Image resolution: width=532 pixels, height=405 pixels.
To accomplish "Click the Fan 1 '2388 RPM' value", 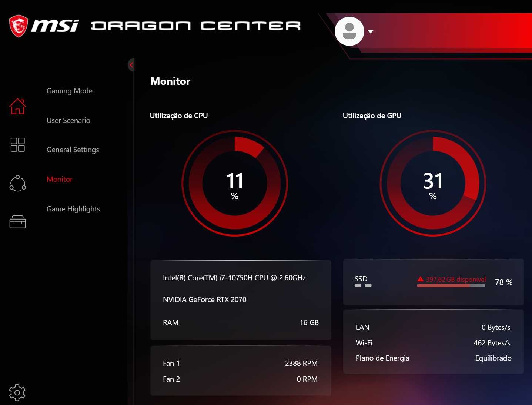I will (x=301, y=363).
